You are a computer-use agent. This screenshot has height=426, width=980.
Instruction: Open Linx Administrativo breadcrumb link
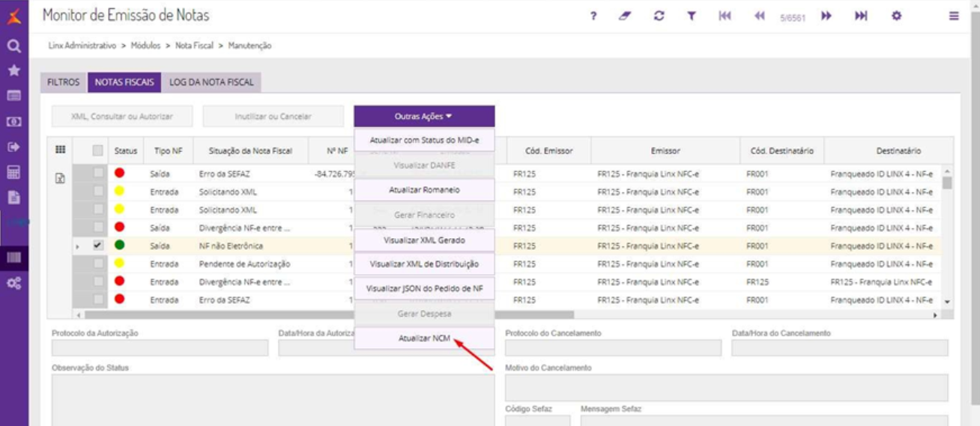82,46
